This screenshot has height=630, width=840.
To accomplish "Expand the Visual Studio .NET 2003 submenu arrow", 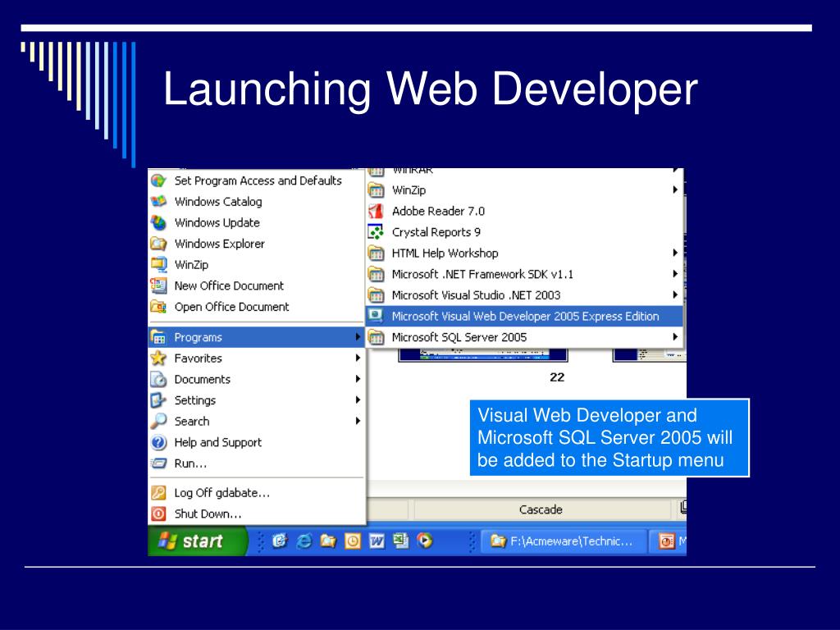I will pyautogui.click(x=675, y=294).
